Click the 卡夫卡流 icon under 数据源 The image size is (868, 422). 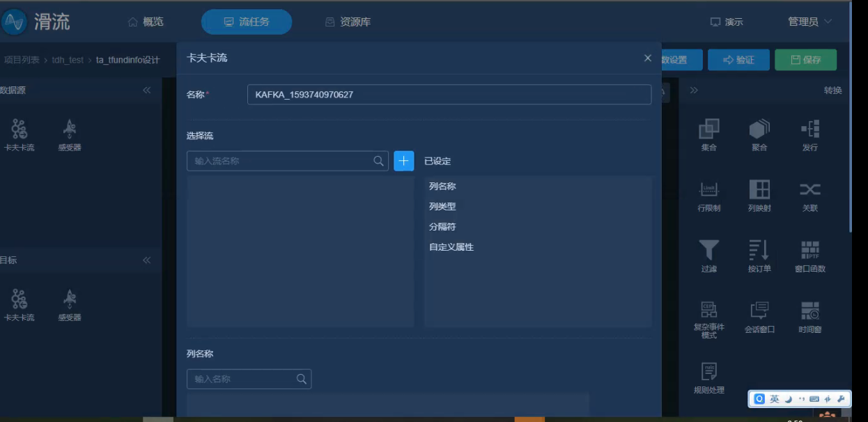click(19, 130)
